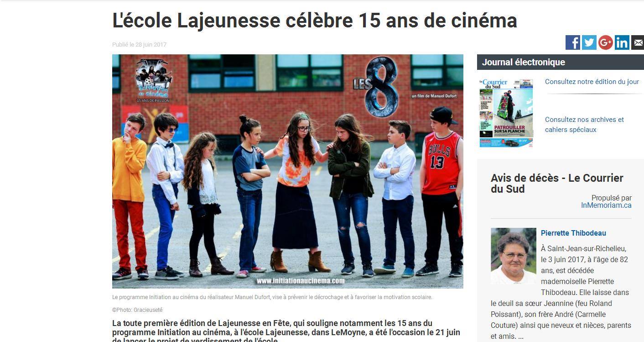This screenshot has width=644, height=342.
Task: Click the 'Avis de décès - Le Courrier du Sud' heading
Action: coord(557,184)
